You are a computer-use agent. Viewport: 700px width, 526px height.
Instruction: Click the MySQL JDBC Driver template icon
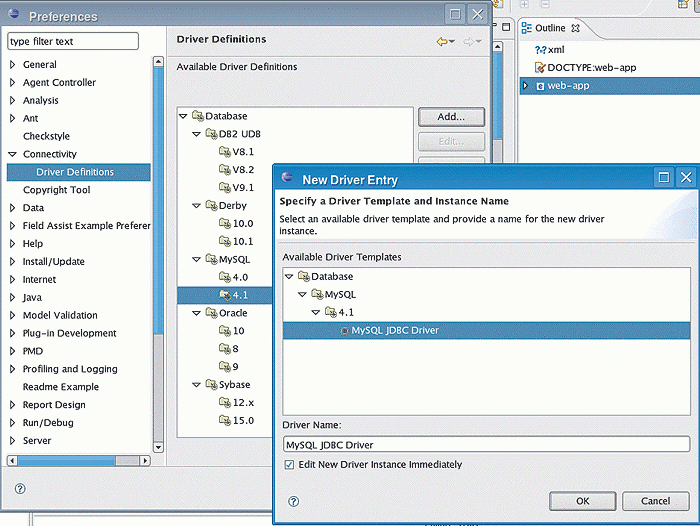(345, 330)
